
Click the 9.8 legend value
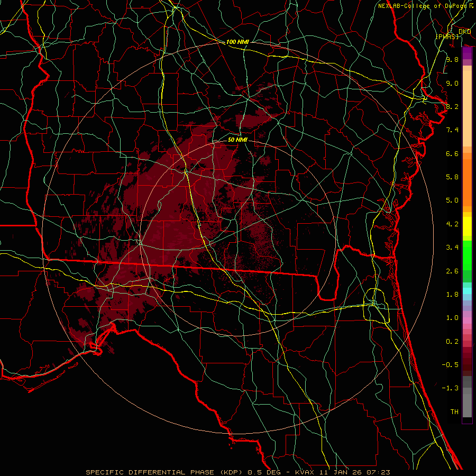point(452,59)
